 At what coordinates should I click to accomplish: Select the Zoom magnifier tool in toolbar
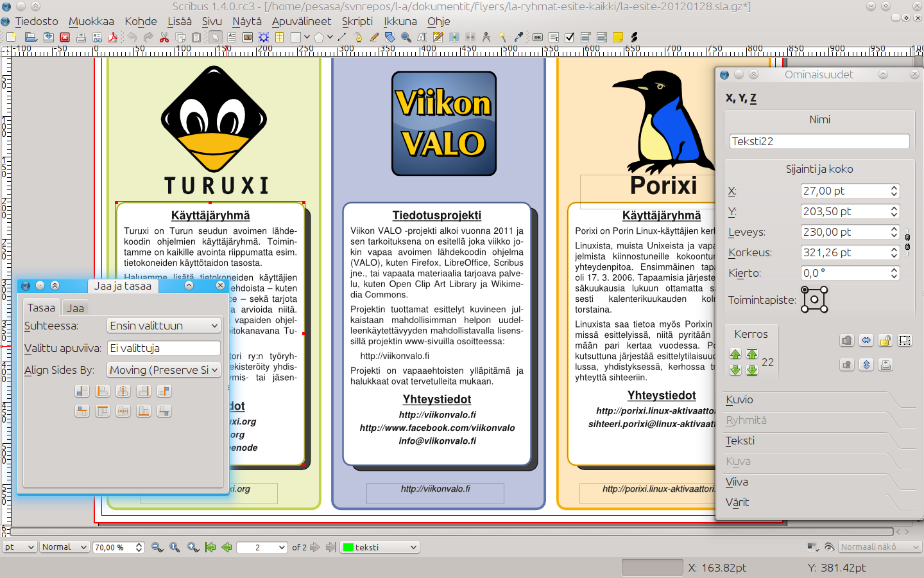pos(406,37)
